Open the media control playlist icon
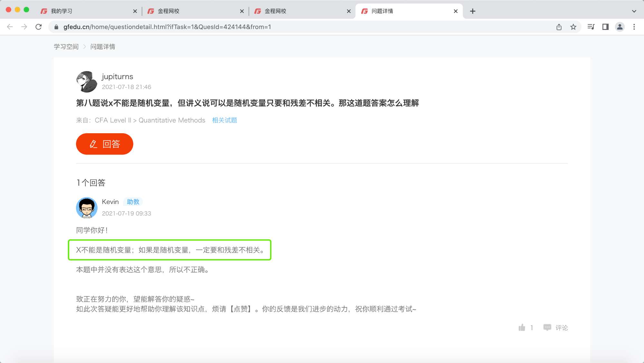 click(x=591, y=27)
